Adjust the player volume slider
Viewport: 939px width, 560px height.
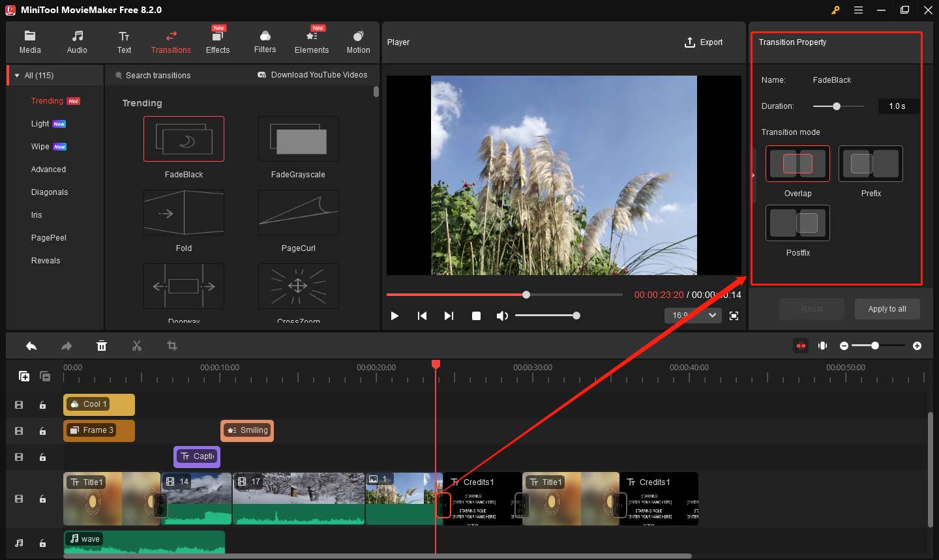[547, 316]
